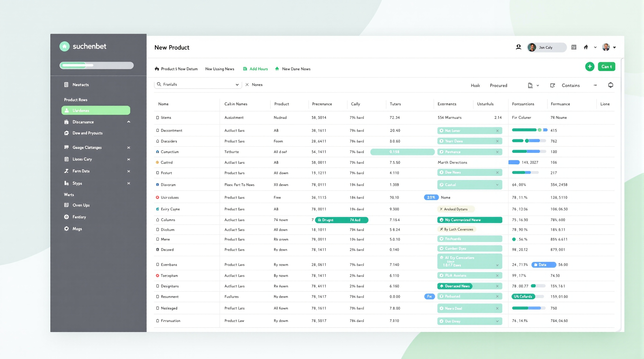
Task: Switch to New Dane Nows tab
Action: pos(293,69)
